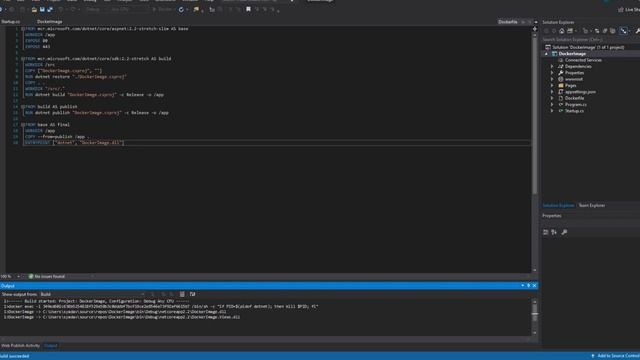This screenshot has width=640, height=360.
Task: Click the browser refresh icon in main toolbar
Action: [x=181, y=9]
